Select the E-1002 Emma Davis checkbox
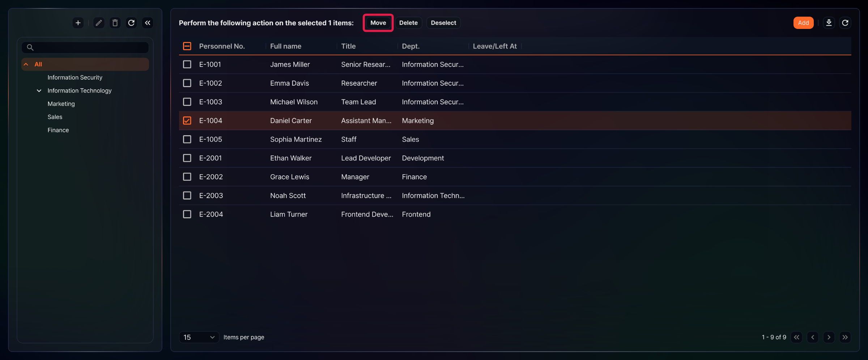Viewport: 868px width, 360px height. coord(187,83)
